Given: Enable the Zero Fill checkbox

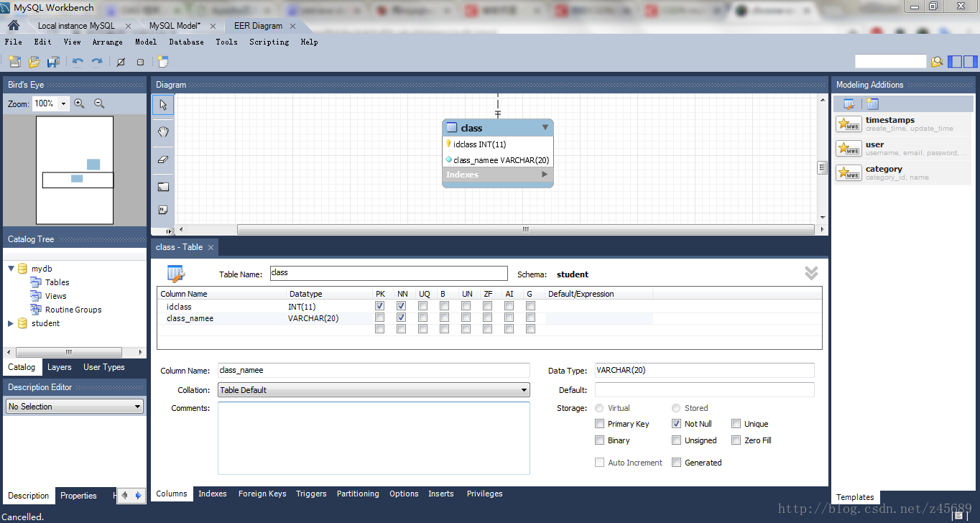Looking at the screenshot, I should (x=736, y=440).
